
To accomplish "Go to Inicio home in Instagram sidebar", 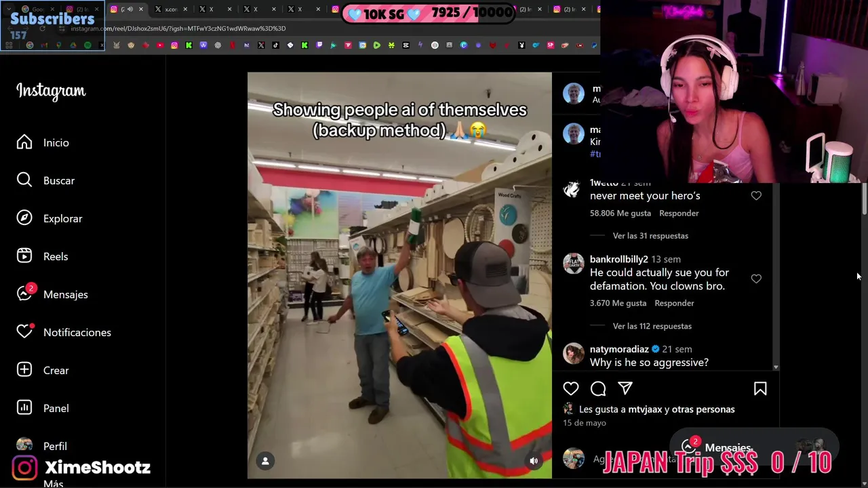I will (43, 142).
